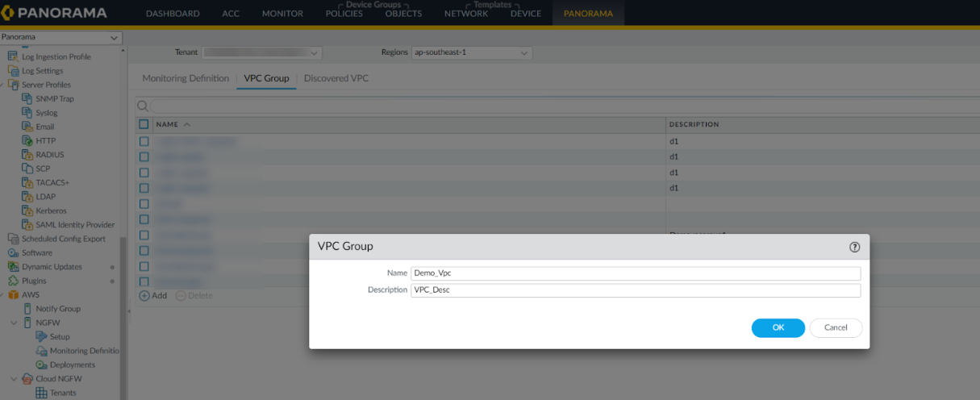
Task: Click the Kerberos profile icon
Action: 27,210
